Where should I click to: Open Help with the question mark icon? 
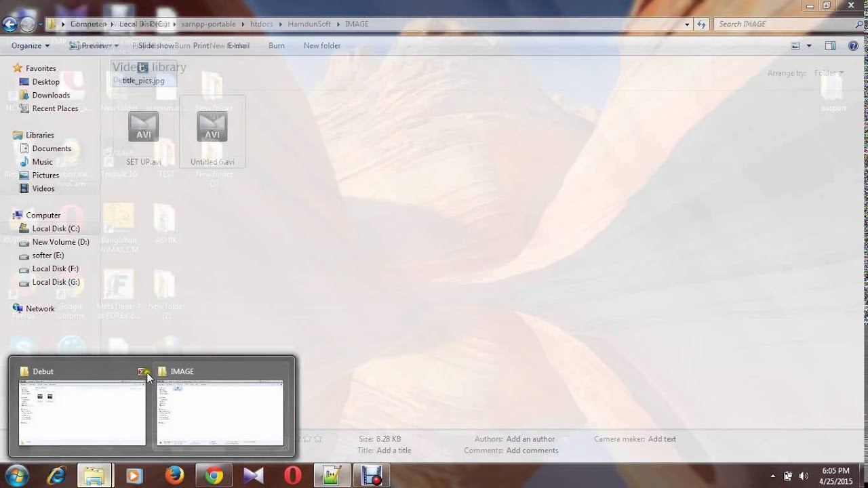[852, 45]
